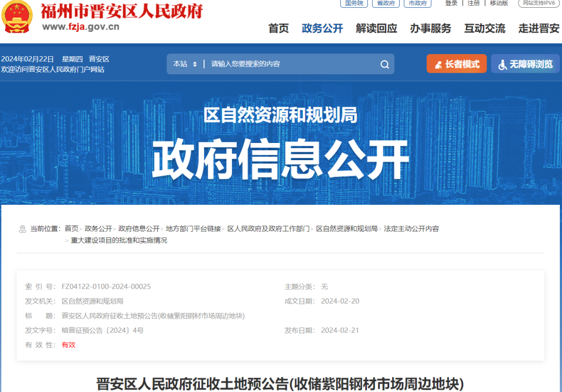The image size is (562, 392).
Task: Click the search magnifier icon
Action: pyautogui.click(x=385, y=64)
